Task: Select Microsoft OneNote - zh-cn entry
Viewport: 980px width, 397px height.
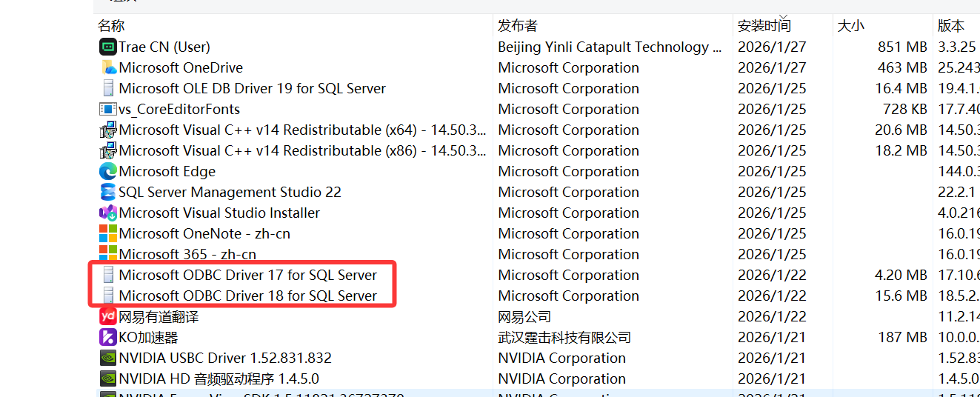Action: click(x=204, y=233)
